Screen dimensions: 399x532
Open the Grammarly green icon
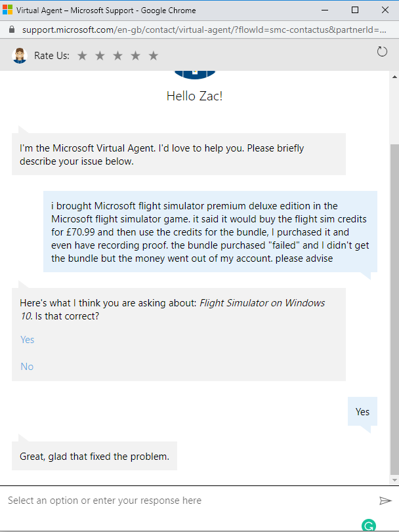point(369,525)
